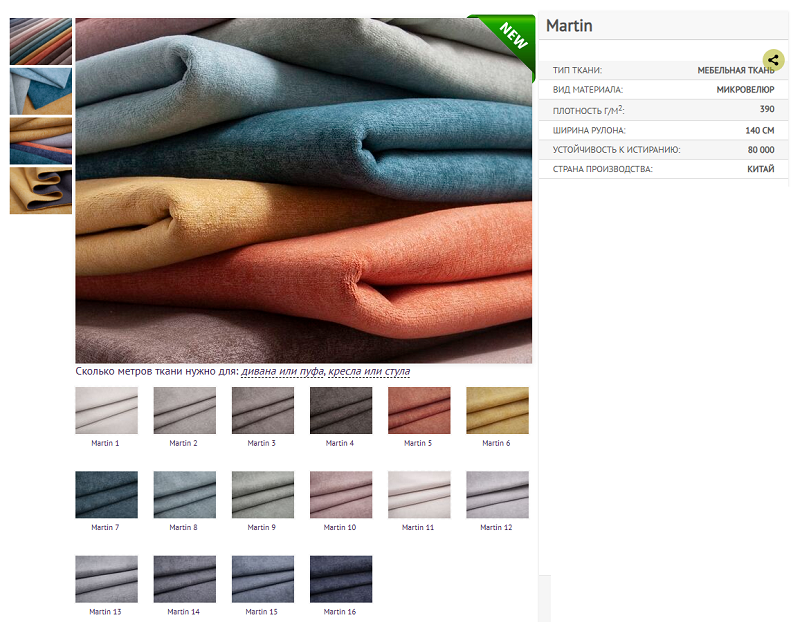Click the Martin 14 label text
This screenshot has height=622, width=800.
click(183, 611)
